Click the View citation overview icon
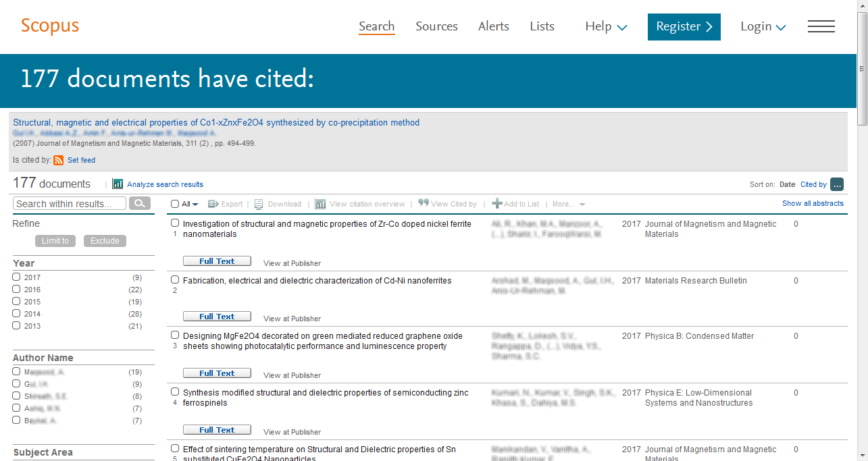The height and width of the screenshot is (461, 868). click(x=320, y=204)
